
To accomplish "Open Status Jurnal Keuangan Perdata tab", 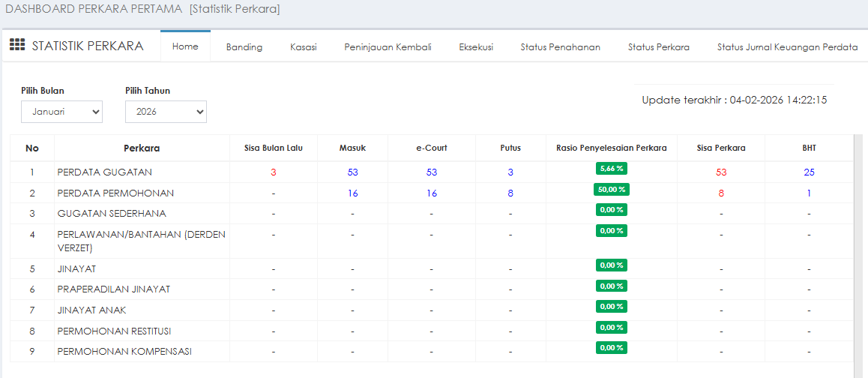I will click(787, 46).
